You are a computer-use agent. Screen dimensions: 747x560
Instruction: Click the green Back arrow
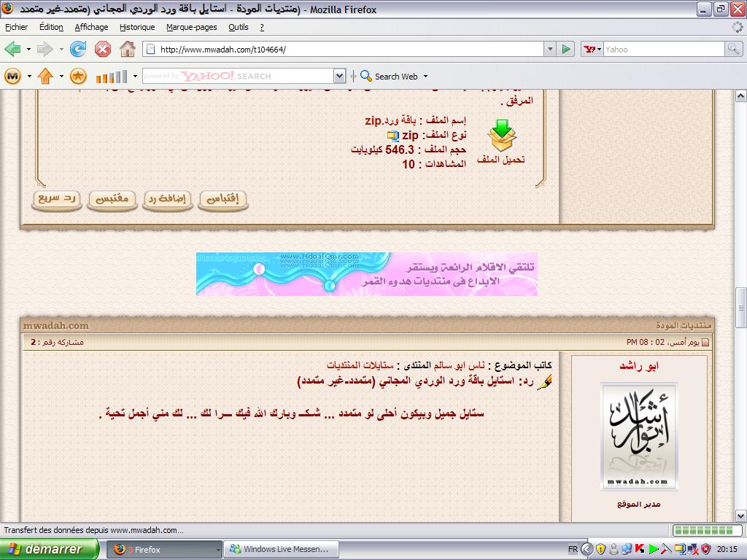(12, 50)
